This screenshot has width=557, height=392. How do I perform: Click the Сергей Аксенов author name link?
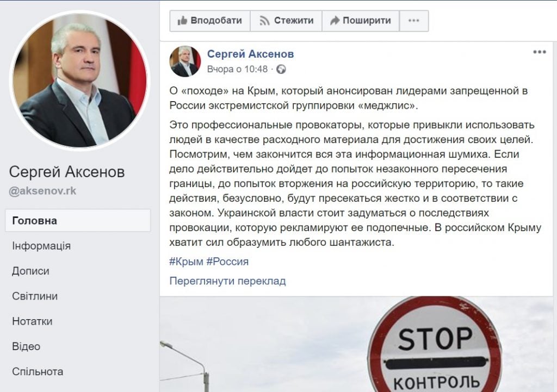250,54
